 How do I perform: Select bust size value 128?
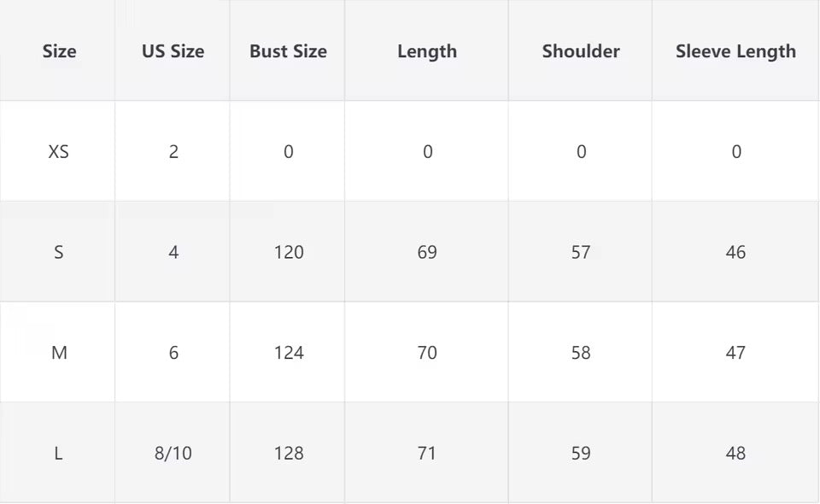tap(289, 454)
